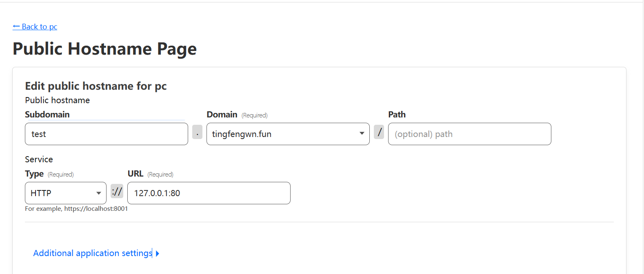Click the Subdomain label
Screen dimensions: 644x274
[47, 115]
